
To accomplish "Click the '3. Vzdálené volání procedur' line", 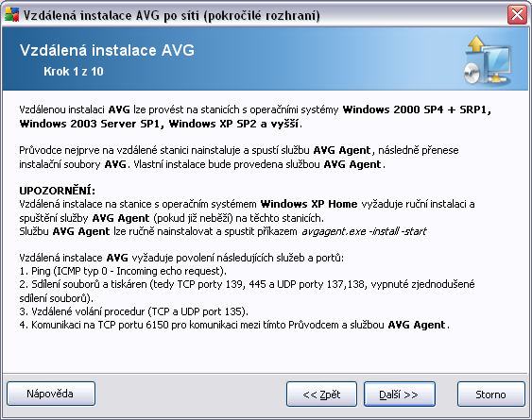I will tap(134, 311).
